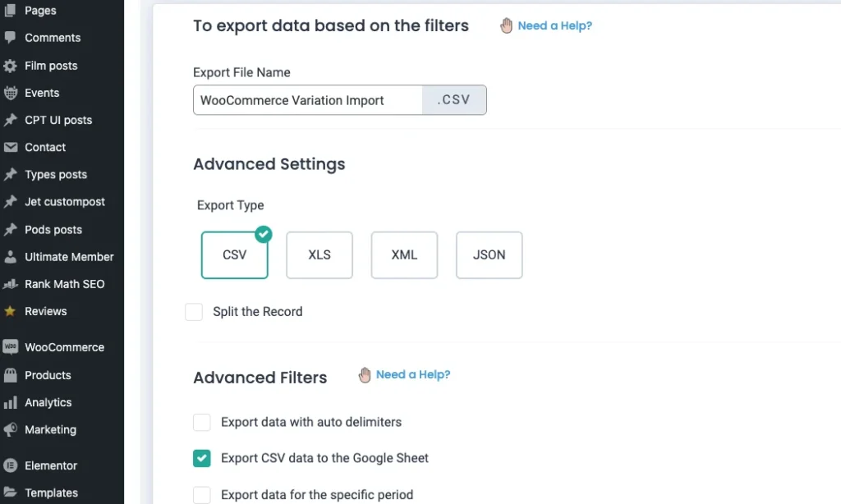Viewport: 841px width, 504px height.
Task: Click the Marketing megaphone icon
Action: pos(11,430)
